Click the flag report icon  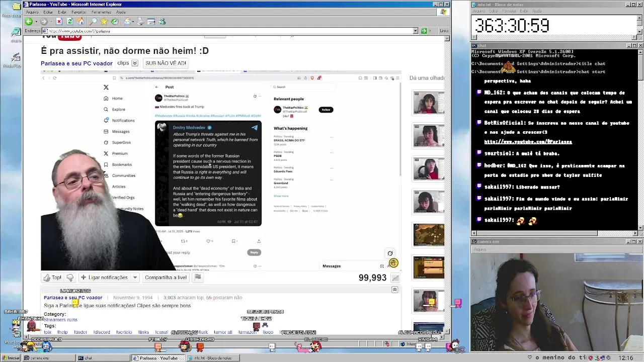pyautogui.click(x=198, y=278)
